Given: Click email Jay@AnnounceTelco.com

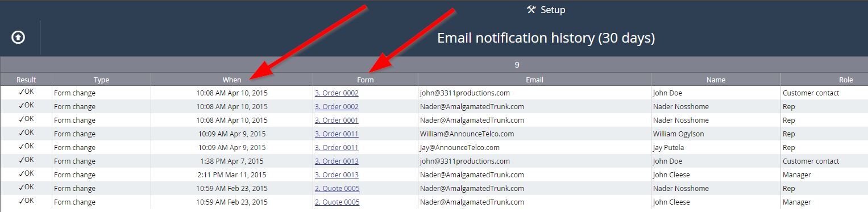Looking at the screenshot, I should pyautogui.click(x=460, y=147).
